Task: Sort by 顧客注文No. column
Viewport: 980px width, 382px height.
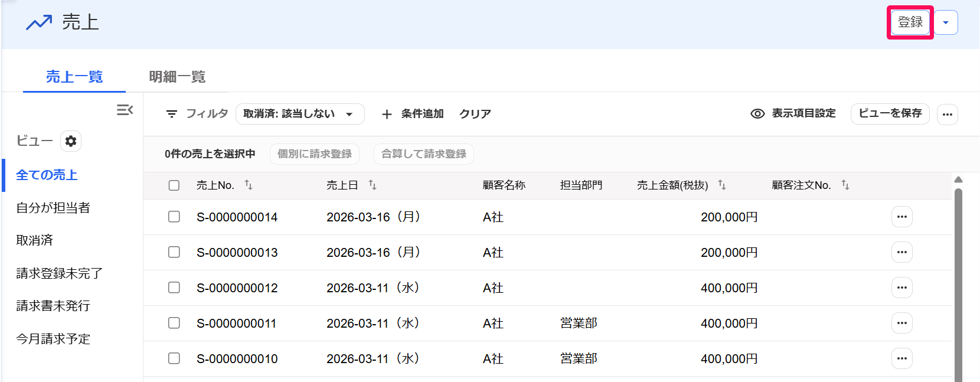Action: (845, 185)
